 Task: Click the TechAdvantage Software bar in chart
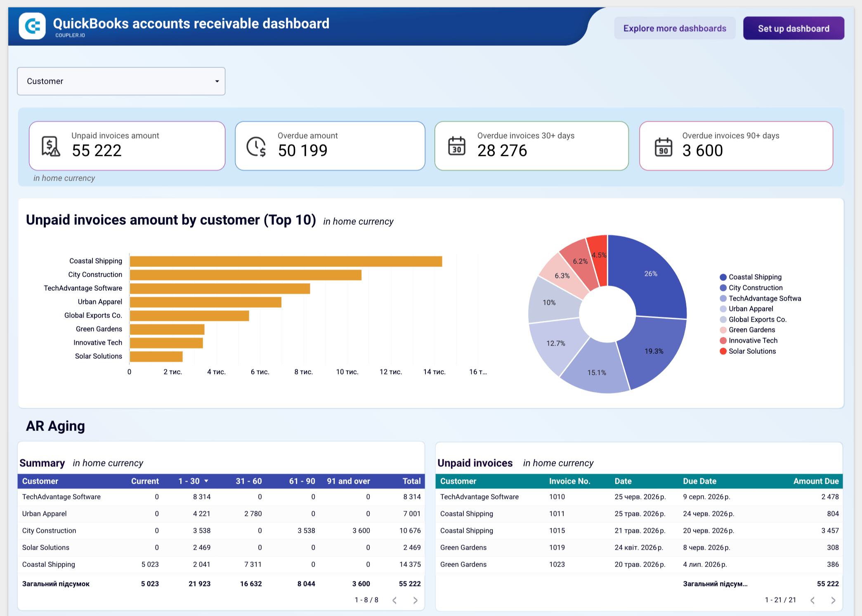[220, 289]
